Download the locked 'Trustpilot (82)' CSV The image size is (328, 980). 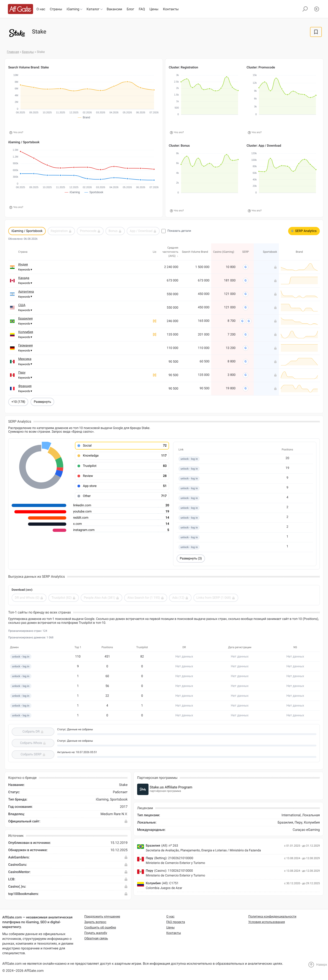click(x=64, y=598)
